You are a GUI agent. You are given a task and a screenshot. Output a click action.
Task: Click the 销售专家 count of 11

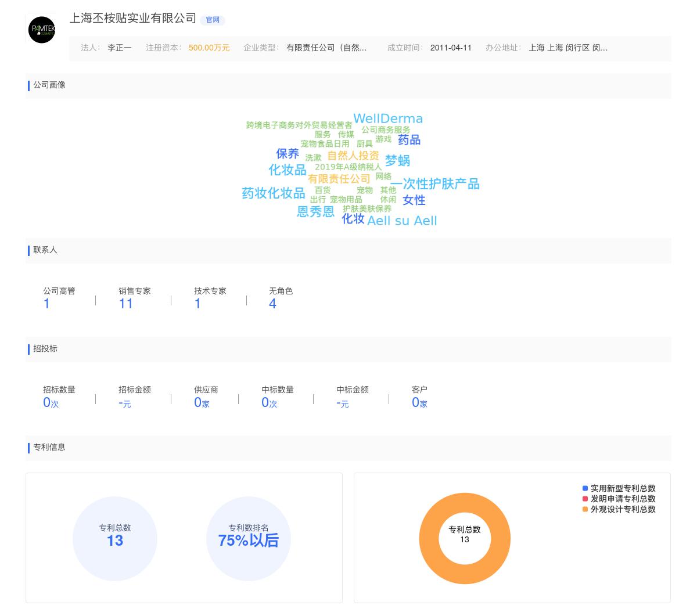point(125,304)
